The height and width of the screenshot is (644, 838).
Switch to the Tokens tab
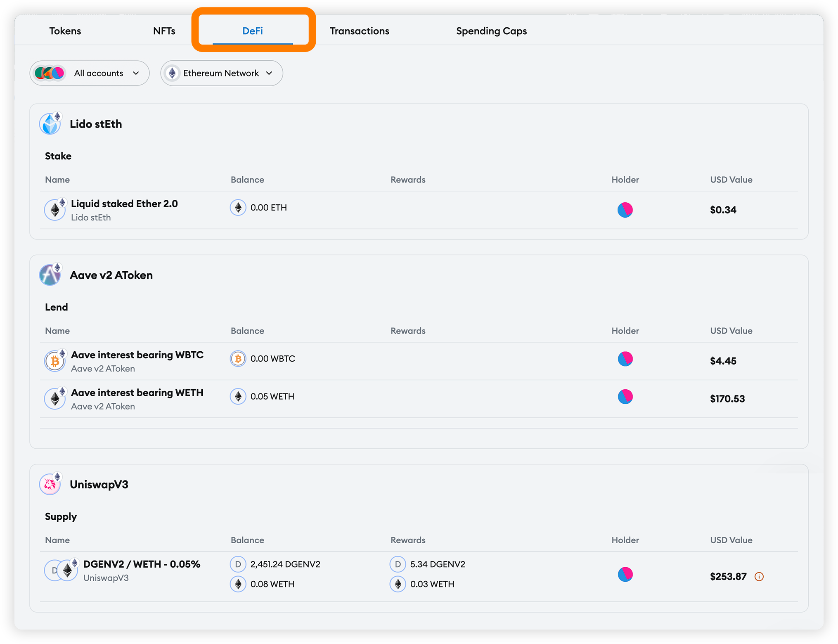(x=65, y=31)
